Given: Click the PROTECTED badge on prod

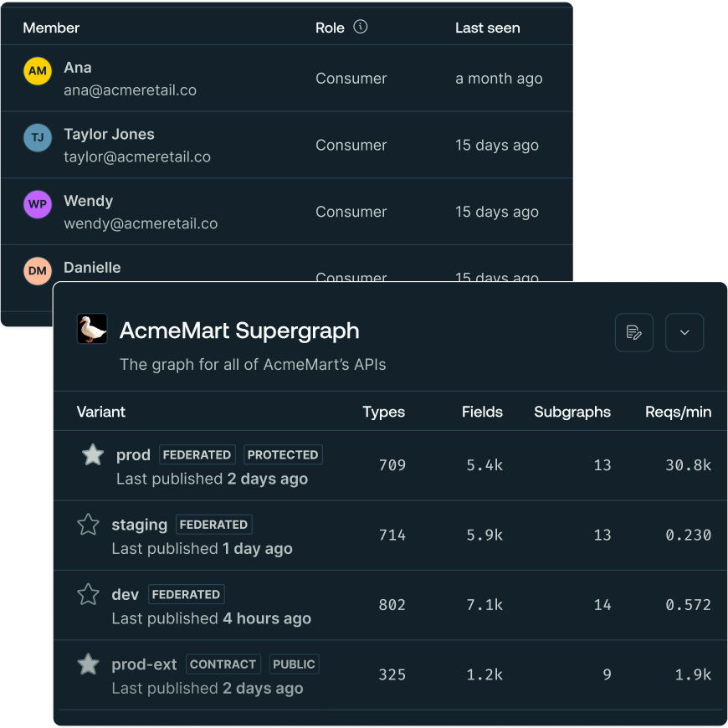Looking at the screenshot, I should coord(283,454).
